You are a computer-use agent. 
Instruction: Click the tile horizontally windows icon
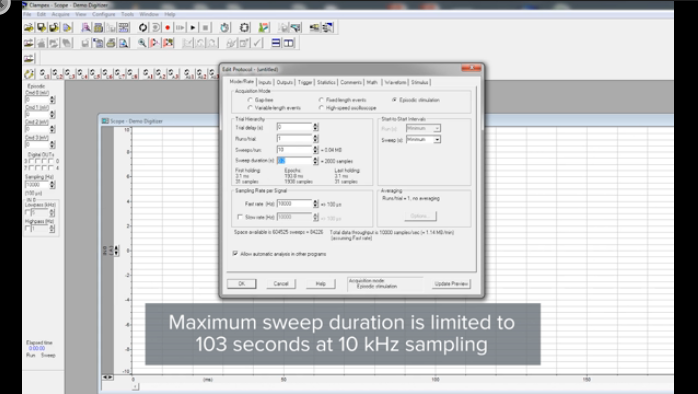pyautogui.click(x=276, y=43)
